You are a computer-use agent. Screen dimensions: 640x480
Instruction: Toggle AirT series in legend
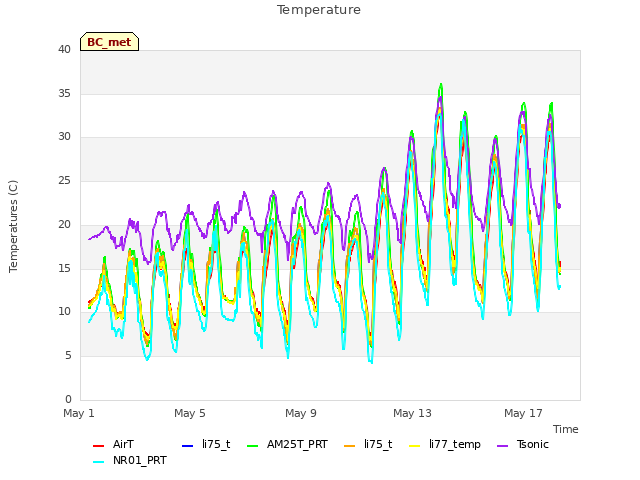coord(113,444)
